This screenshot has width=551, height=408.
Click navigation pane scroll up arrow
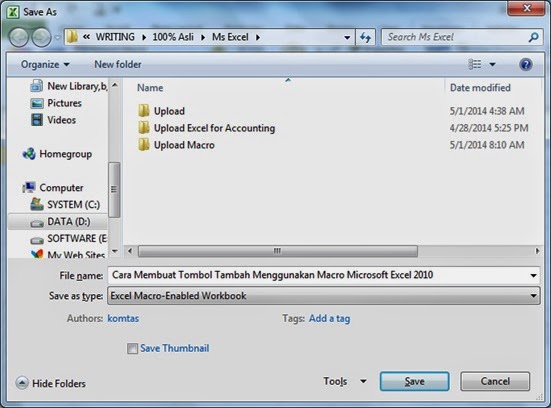pyautogui.click(x=115, y=85)
